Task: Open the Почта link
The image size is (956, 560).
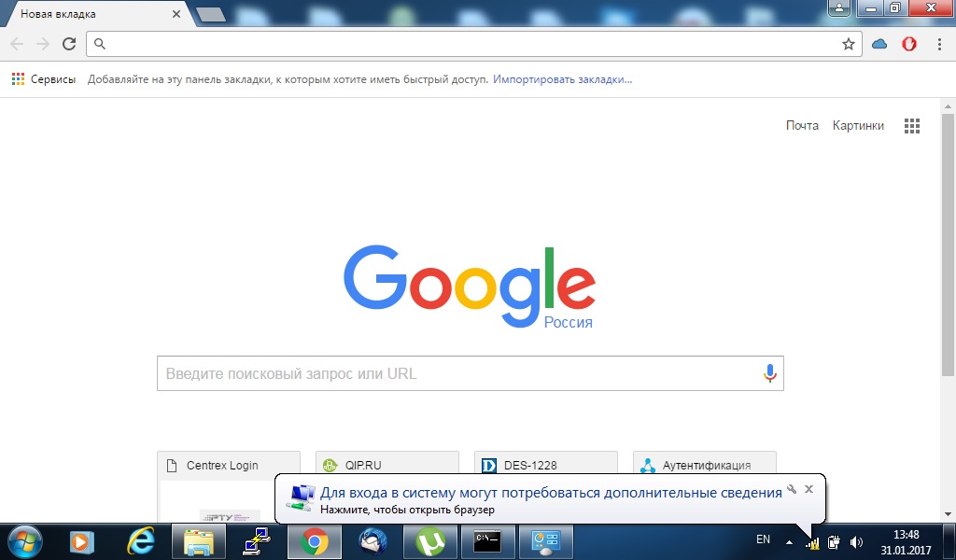Action: point(802,126)
